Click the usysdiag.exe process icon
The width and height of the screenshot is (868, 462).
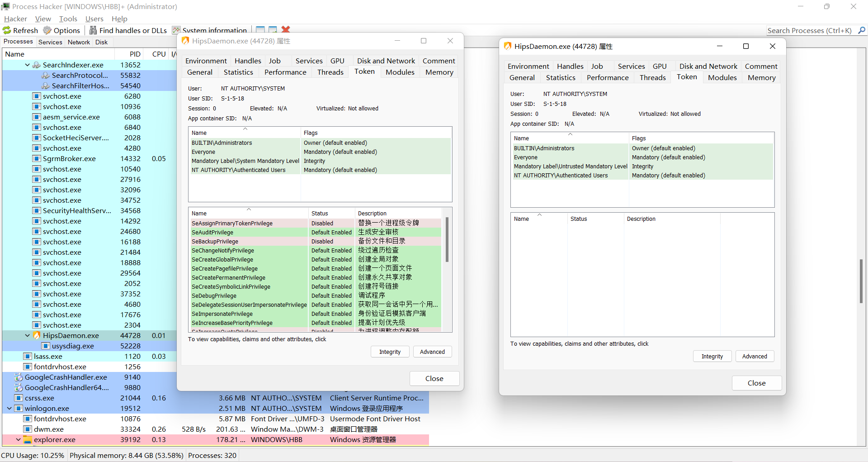[46, 346]
